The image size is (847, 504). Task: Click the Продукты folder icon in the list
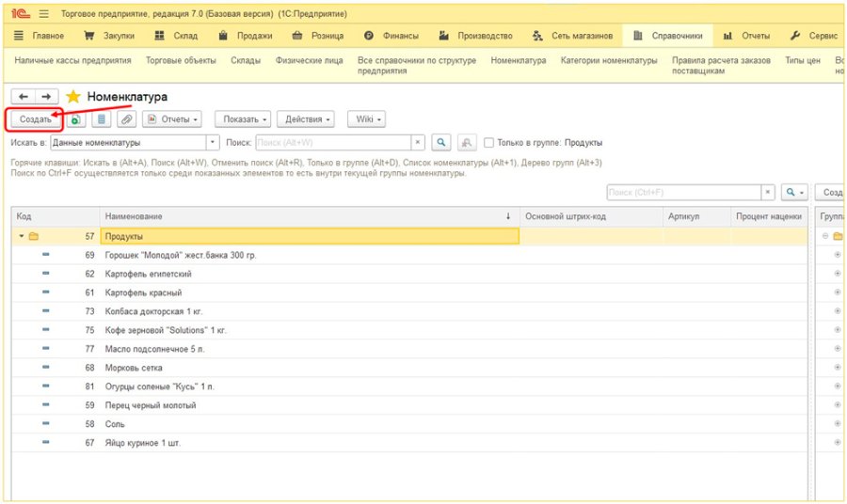click(34, 236)
